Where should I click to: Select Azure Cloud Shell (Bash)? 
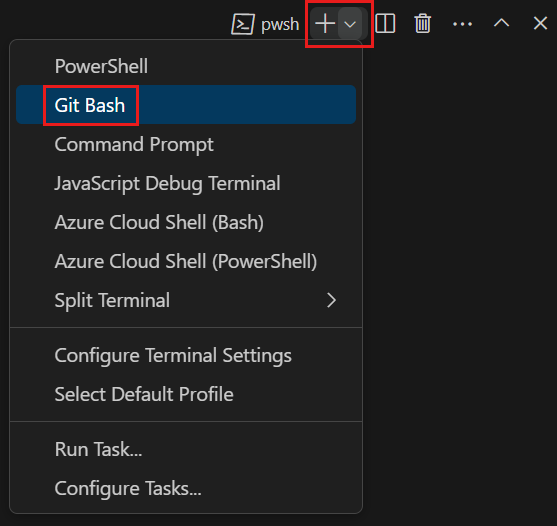186,222
